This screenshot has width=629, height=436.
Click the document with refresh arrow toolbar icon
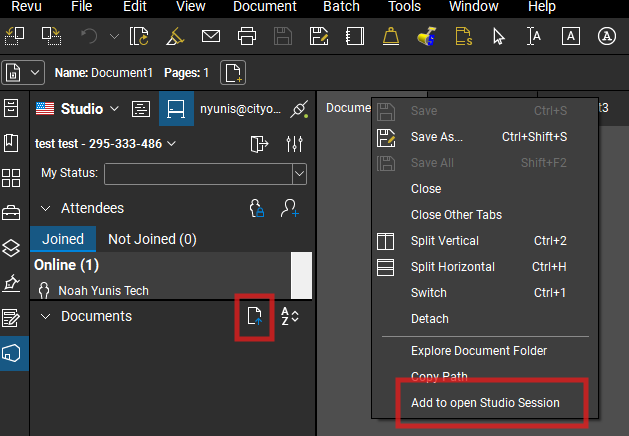pos(139,37)
